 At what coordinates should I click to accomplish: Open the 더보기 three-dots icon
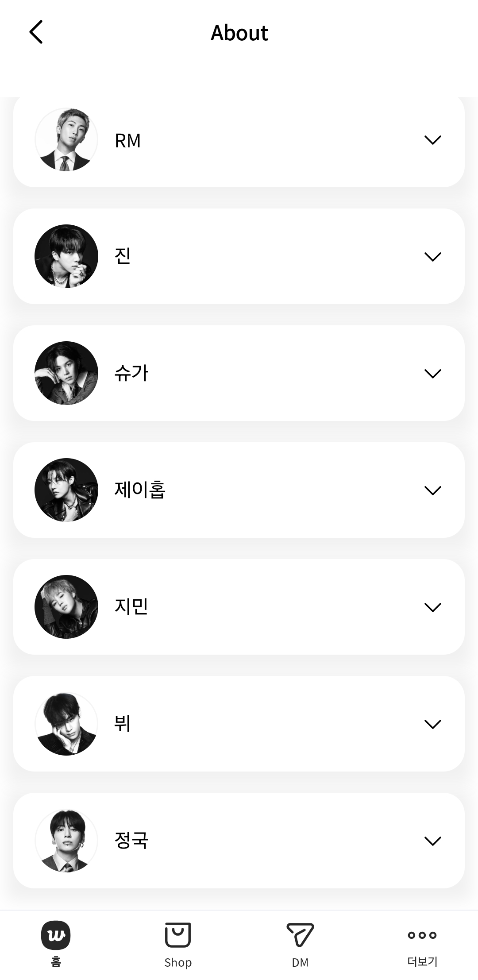coord(422,935)
